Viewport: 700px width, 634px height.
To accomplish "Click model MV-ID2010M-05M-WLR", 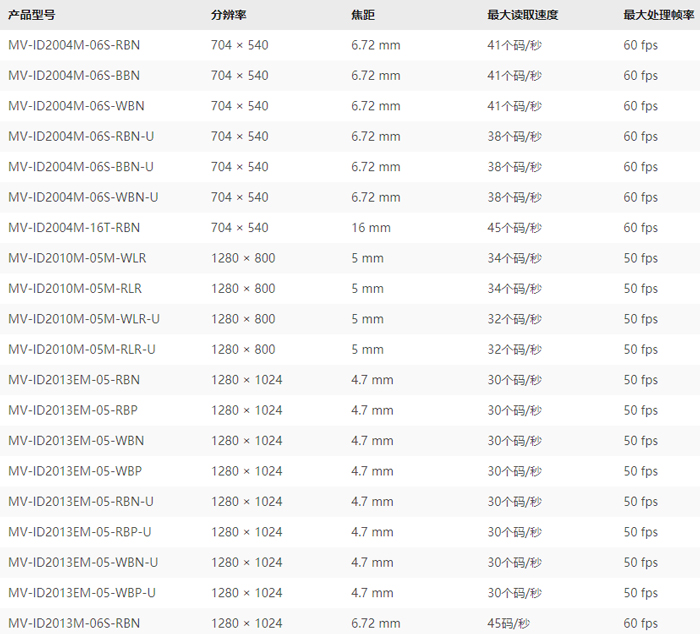I will 77,259.
